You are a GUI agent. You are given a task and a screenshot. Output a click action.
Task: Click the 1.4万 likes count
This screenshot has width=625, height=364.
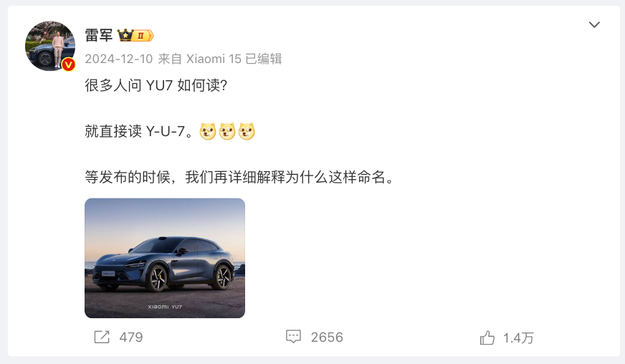518,338
